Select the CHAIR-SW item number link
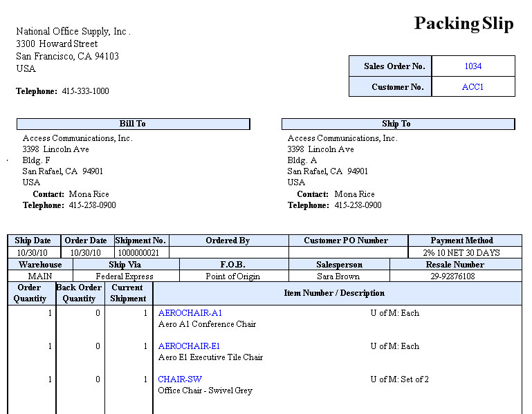The width and height of the screenshot is (532, 414). tap(180, 379)
